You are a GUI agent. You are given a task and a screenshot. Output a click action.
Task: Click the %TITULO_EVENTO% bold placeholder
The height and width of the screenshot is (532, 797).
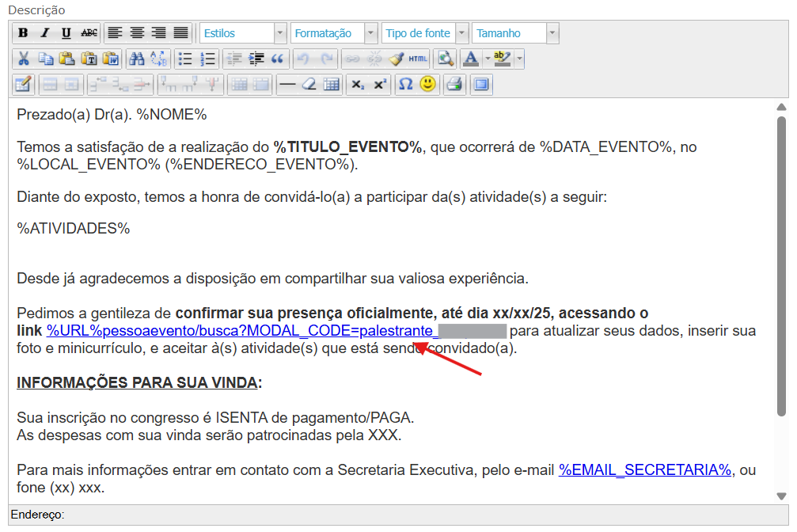[347, 147]
